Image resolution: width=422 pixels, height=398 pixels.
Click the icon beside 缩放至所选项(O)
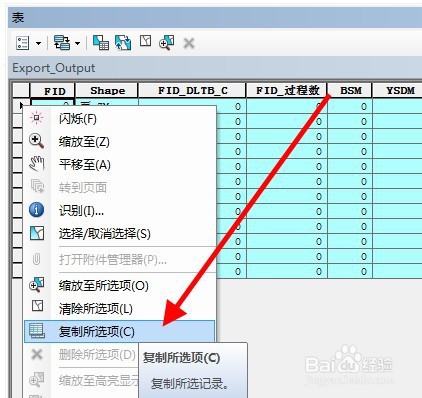point(37,285)
